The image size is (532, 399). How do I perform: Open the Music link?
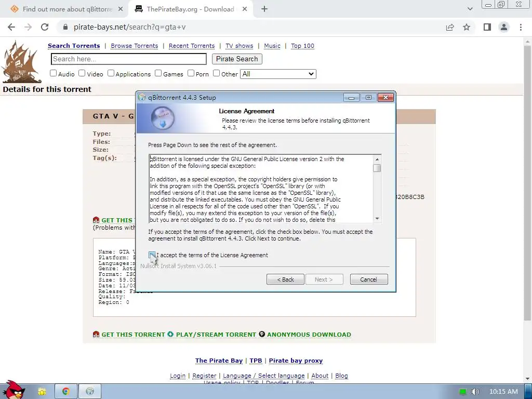272,46
